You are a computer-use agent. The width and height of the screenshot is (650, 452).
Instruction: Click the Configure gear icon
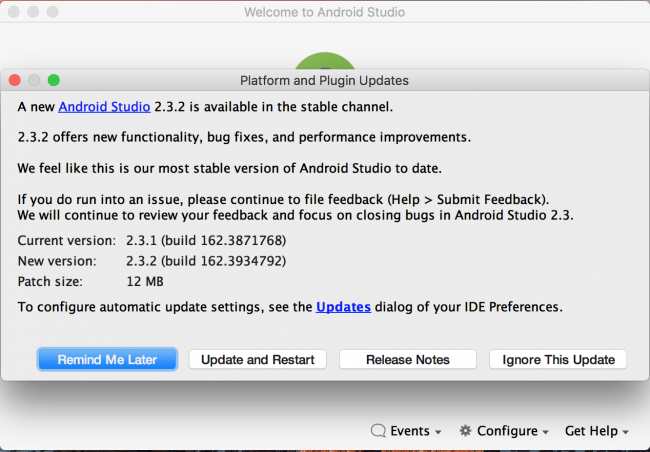[x=466, y=430]
